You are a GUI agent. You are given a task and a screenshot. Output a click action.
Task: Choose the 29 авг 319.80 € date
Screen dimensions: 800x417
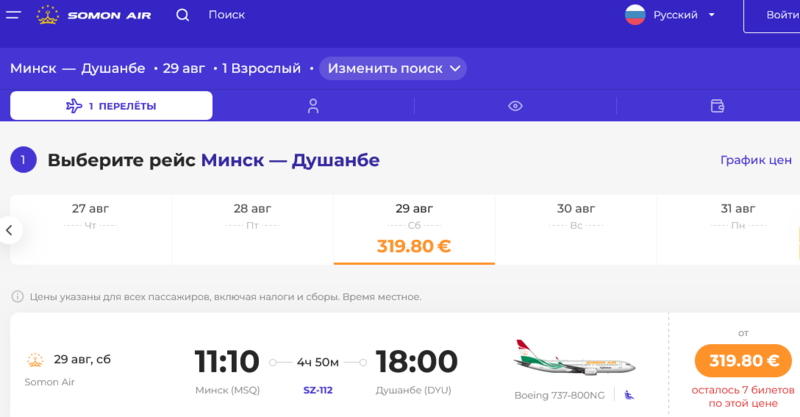pos(414,230)
